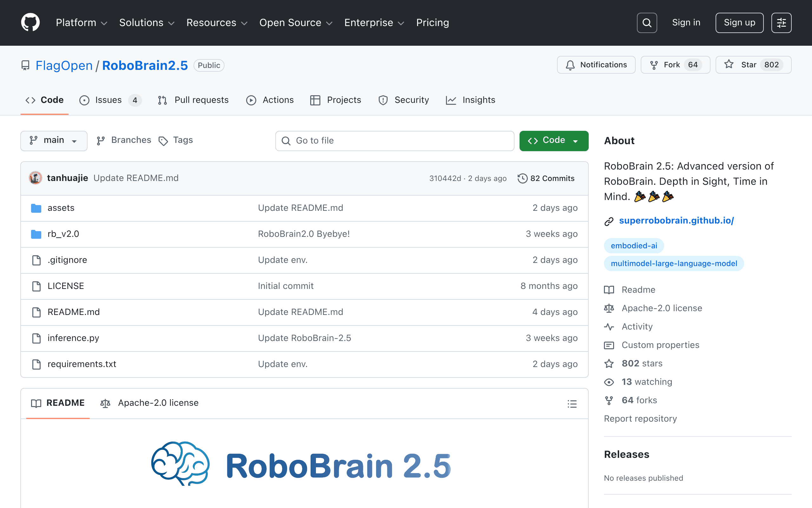Switch to the Projects tab

coord(336,100)
